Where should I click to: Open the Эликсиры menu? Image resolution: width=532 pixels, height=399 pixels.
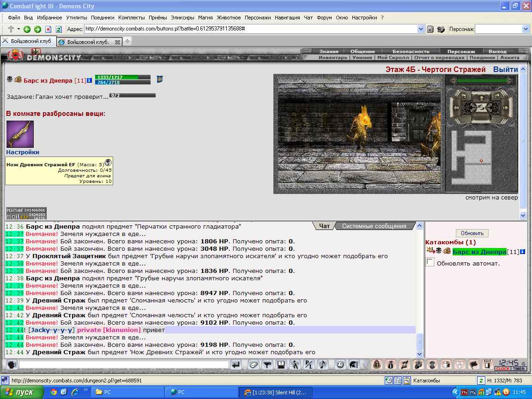(x=182, y=18)
